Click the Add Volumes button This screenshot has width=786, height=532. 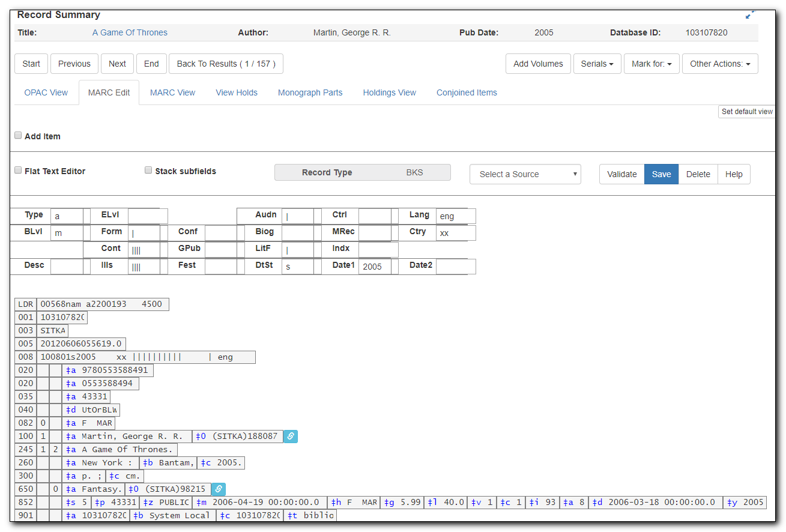(538, 64)
